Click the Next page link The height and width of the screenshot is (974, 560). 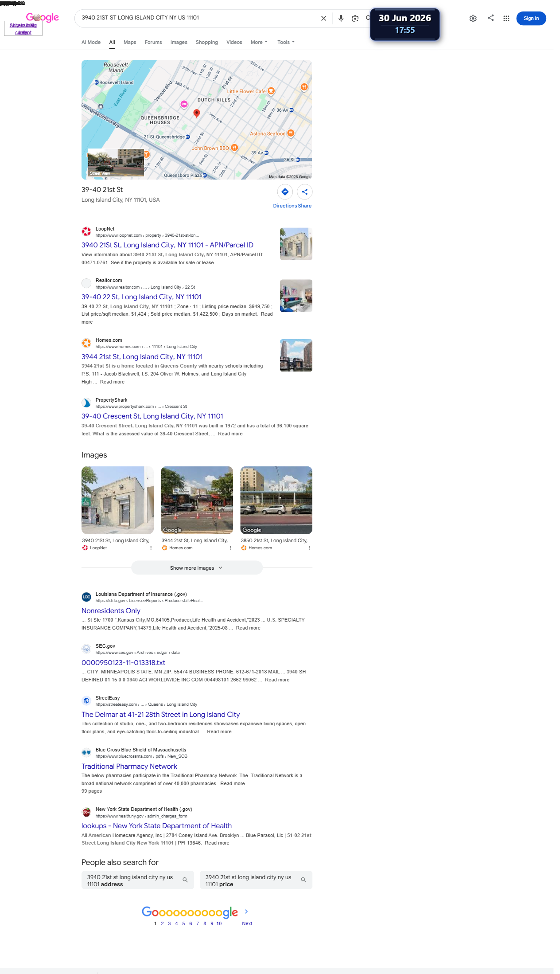click(x=247, y=923)
